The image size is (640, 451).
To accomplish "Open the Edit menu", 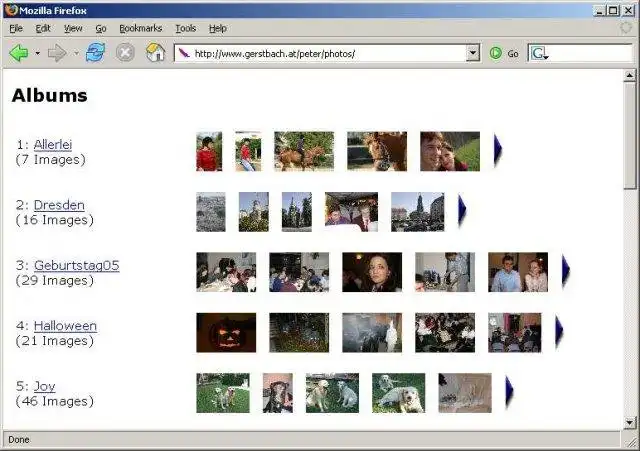I will point(43,28).
